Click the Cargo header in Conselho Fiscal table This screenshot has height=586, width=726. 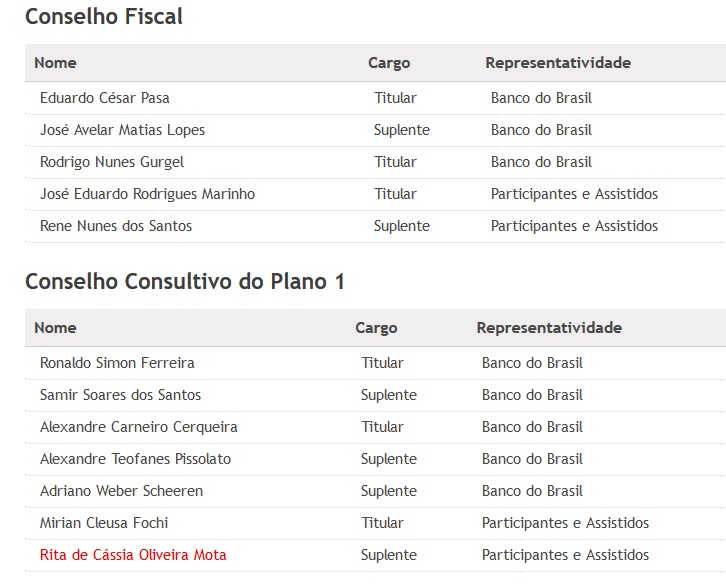coord(389,63)
